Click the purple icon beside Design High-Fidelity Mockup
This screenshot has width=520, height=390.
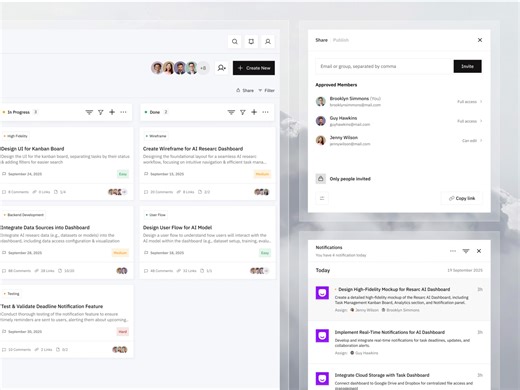tap(322, 293)
